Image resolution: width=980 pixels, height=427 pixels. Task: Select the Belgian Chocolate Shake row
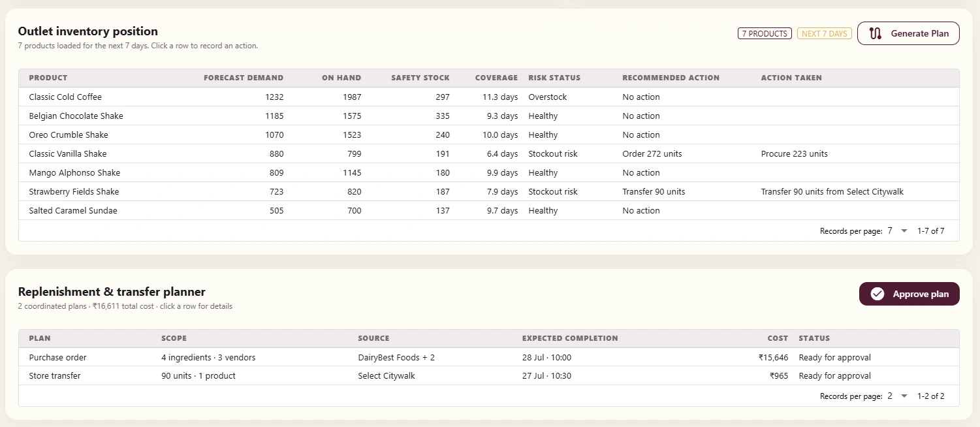tap(489, 116)
